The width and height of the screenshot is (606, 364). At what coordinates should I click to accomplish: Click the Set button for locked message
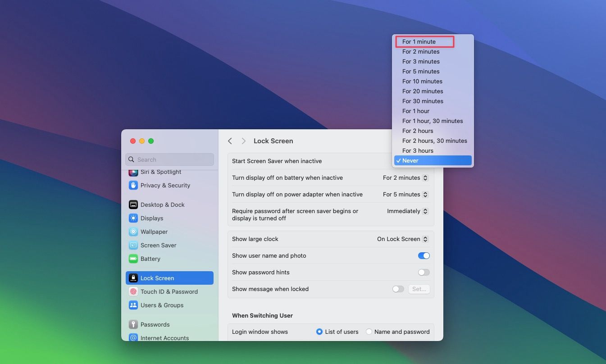[x=419, y=289]
